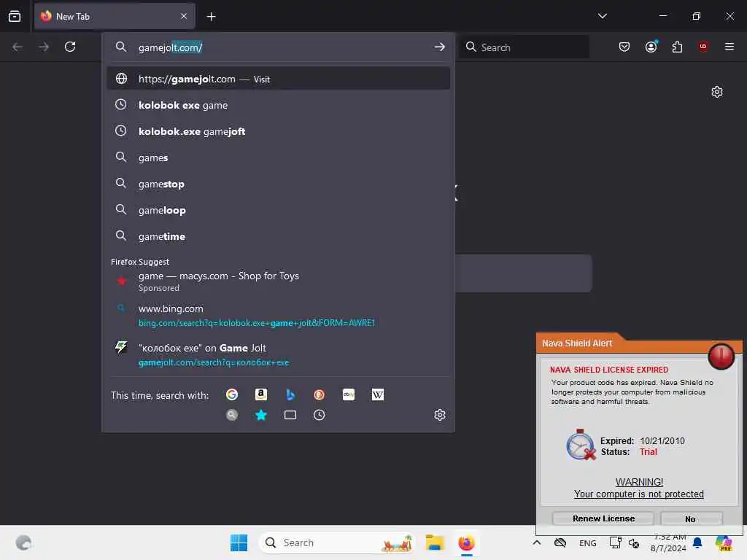
Task: Click Firefox icon in taskbar
Action: coord(466,542)
